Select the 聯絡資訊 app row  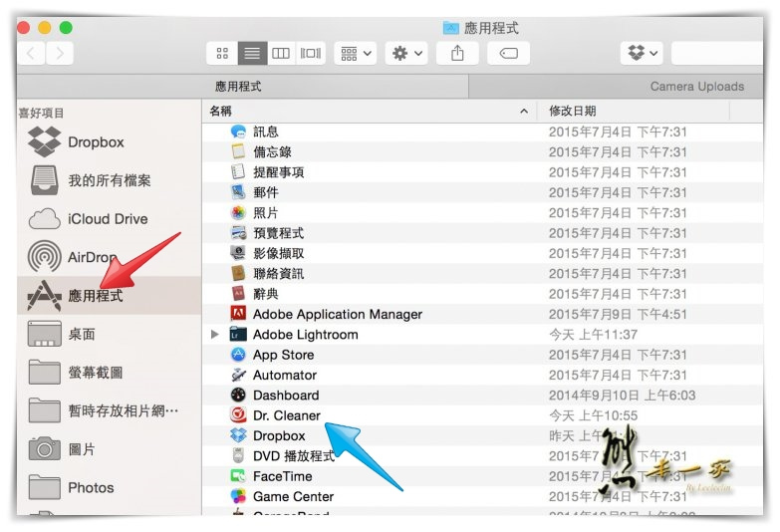482,274
